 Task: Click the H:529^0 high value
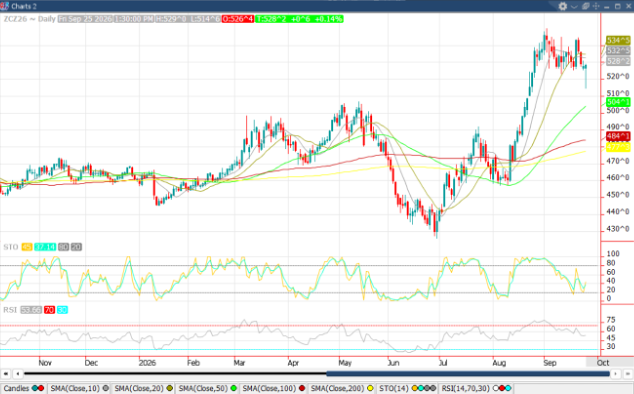click(x=171, y=19)
